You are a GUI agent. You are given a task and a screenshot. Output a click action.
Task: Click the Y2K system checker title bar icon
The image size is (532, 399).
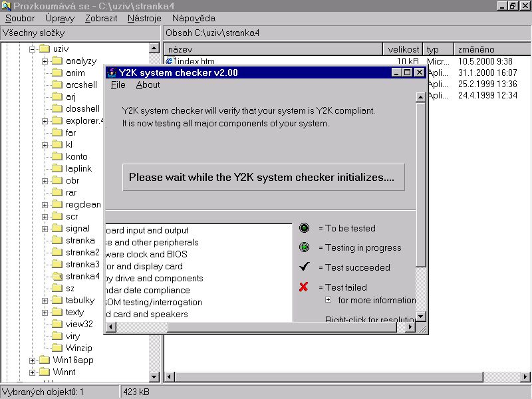[111, 72]
